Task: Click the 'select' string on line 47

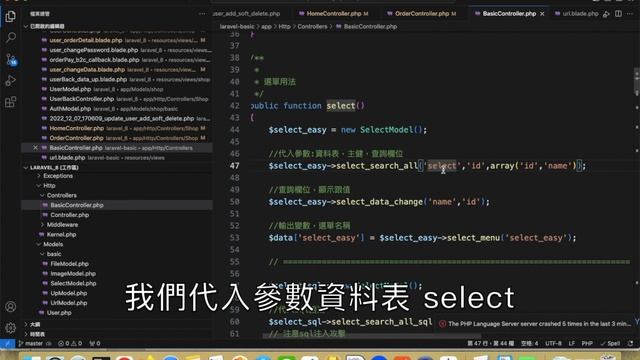Action: pyautogui.click(x=442, y=166)
